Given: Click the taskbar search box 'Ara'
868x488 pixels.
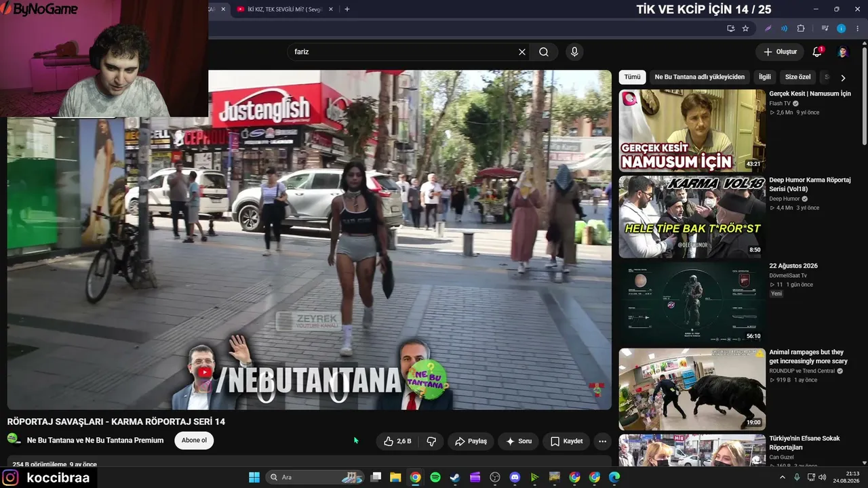Looking at the screenshot, I should point(315,477).
